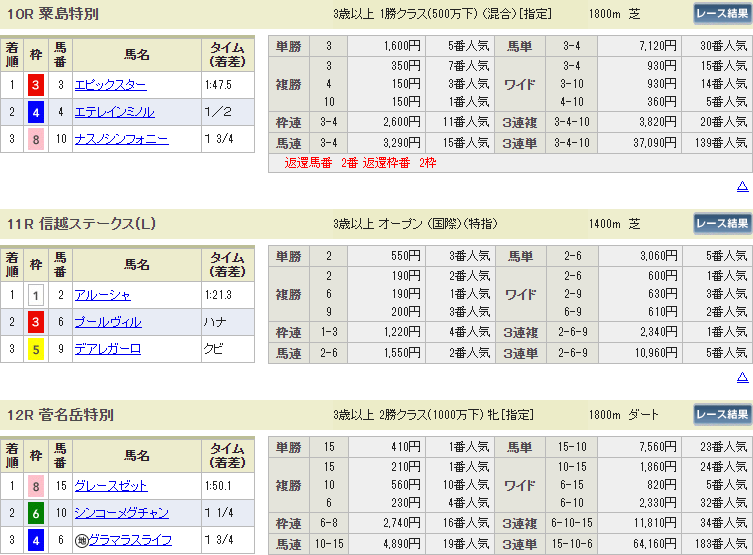
Task: Click the 15-10-6 trifecta combination cell
Action: 571,544
